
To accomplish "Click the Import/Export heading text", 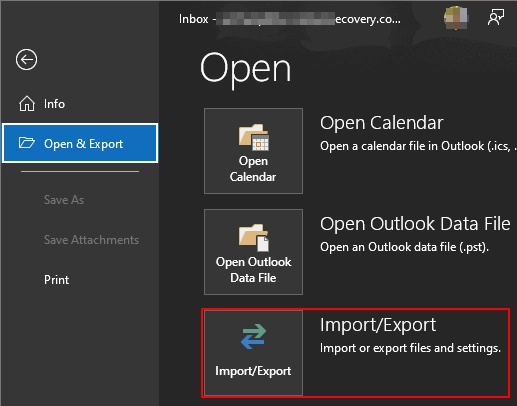I will pyautogui.click(x=378, y=325).
